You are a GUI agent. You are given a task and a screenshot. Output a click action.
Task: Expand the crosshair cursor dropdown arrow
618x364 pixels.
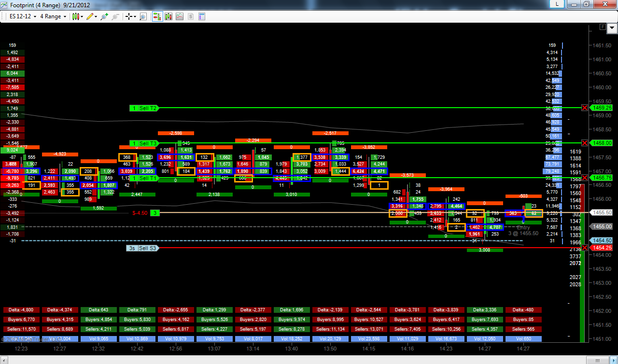click(135, 16)
